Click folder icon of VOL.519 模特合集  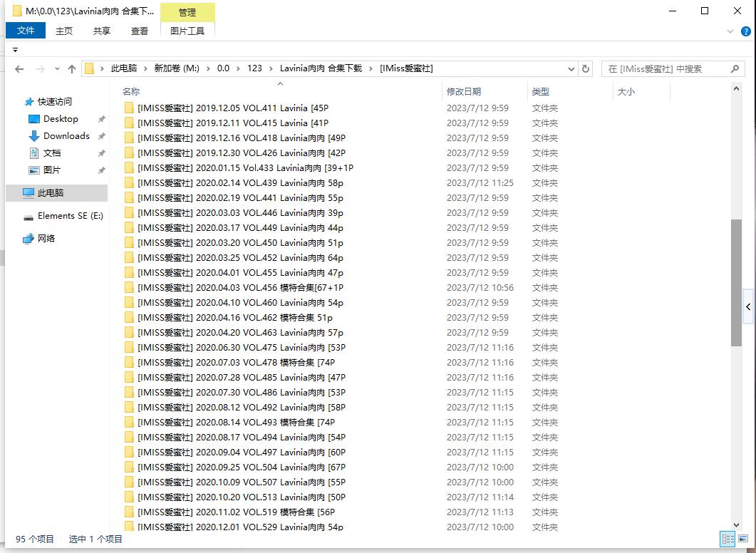(x=129, y=512)
